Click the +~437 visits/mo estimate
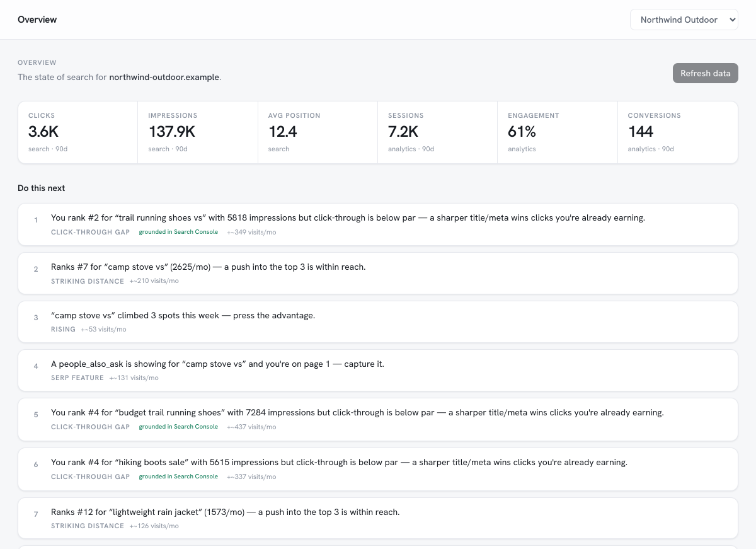The height and width of the screenshot is (549, 756). coord(251,427)
